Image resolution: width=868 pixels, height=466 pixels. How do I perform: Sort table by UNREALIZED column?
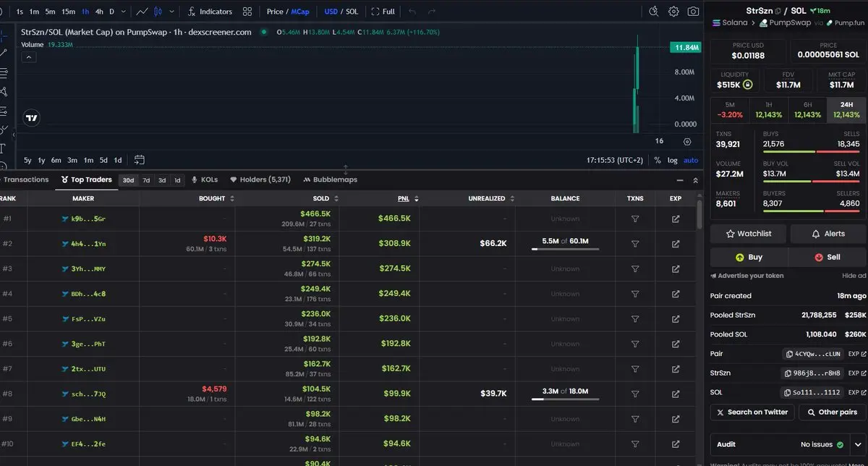(x=492, y=198)
